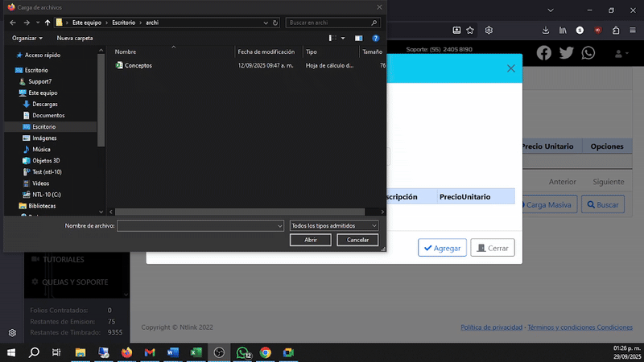This screenshot has width=644, height=362.
Task: Select the Conceptos spreadsheet file
Action: point(138,65)
